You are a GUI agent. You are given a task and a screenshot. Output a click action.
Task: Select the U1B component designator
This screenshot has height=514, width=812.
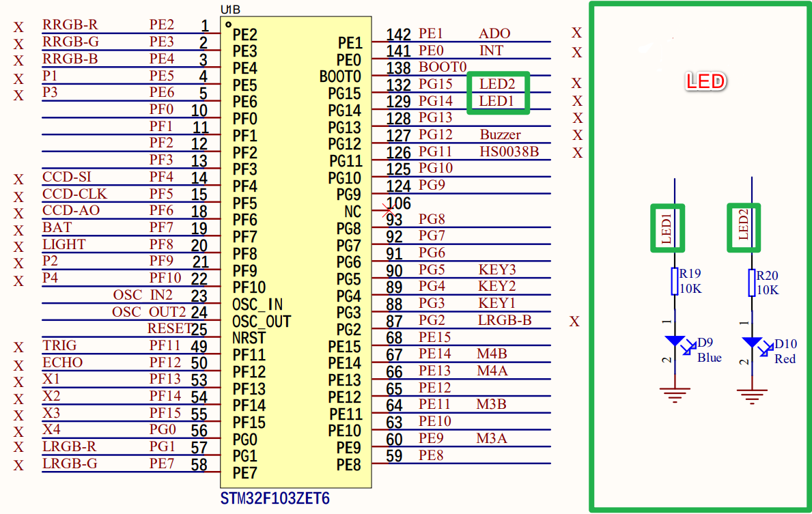pos(230,10)
